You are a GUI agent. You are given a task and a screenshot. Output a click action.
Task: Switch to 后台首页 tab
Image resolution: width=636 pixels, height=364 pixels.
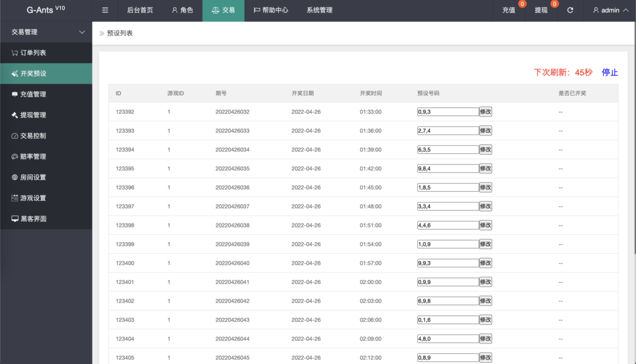tap(140, 11)
